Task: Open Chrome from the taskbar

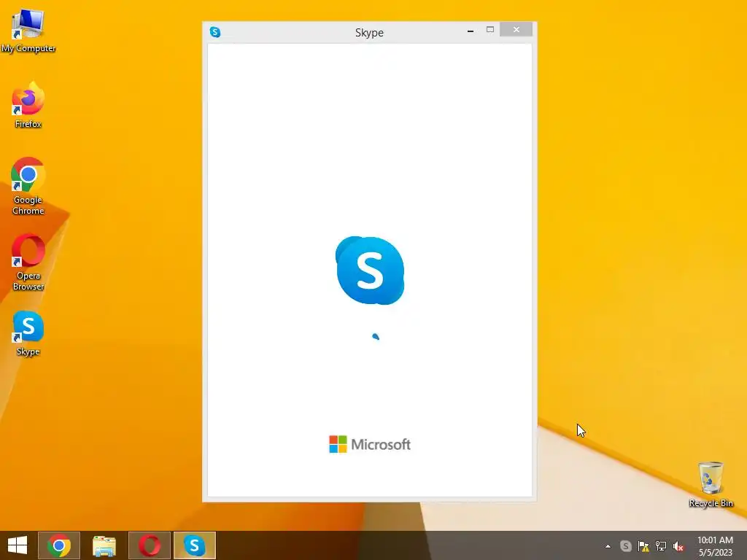Action: click(59, 545)
